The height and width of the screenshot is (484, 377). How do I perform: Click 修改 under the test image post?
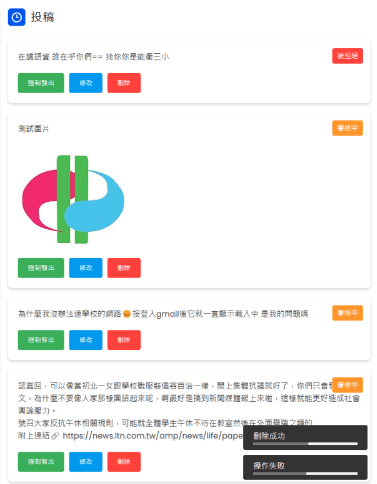pyautogui.click(x=86, y=268)
